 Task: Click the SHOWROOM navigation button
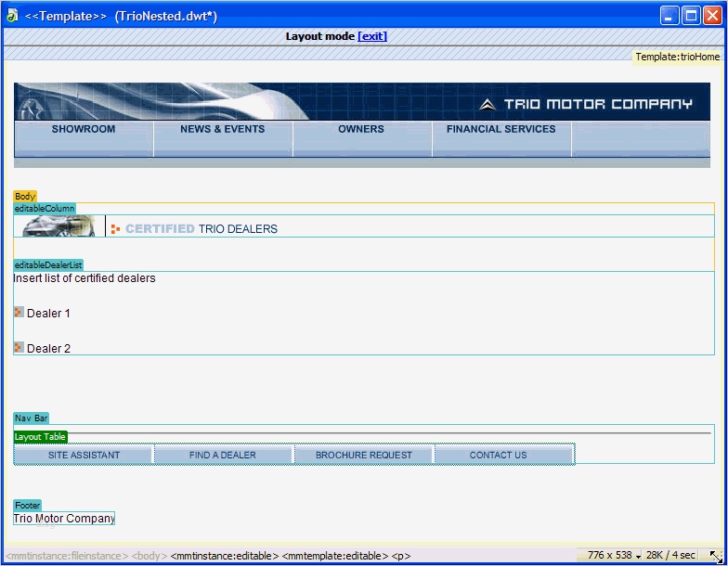84,139
